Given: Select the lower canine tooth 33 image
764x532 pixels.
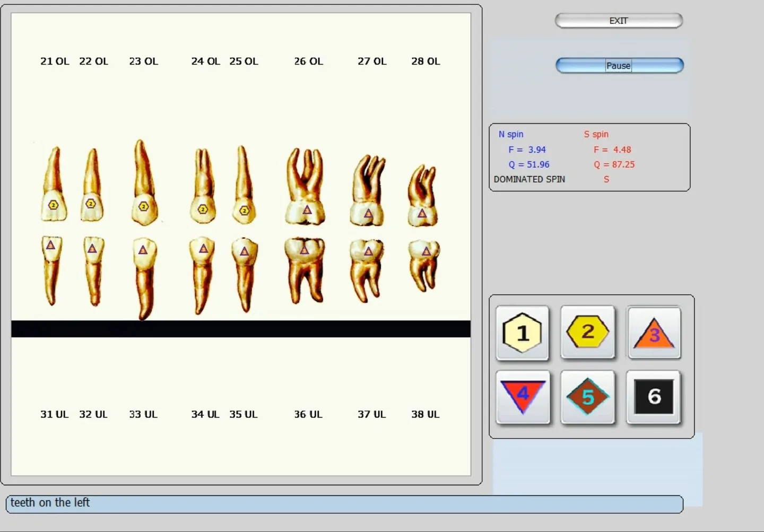Looking at the screenshot, I should click(144, 278).
